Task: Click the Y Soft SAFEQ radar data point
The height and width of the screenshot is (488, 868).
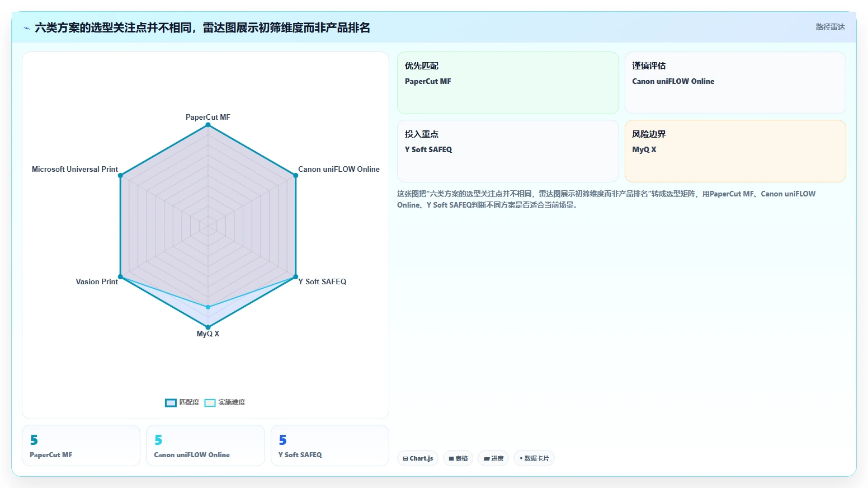Action: click(296, 277)
